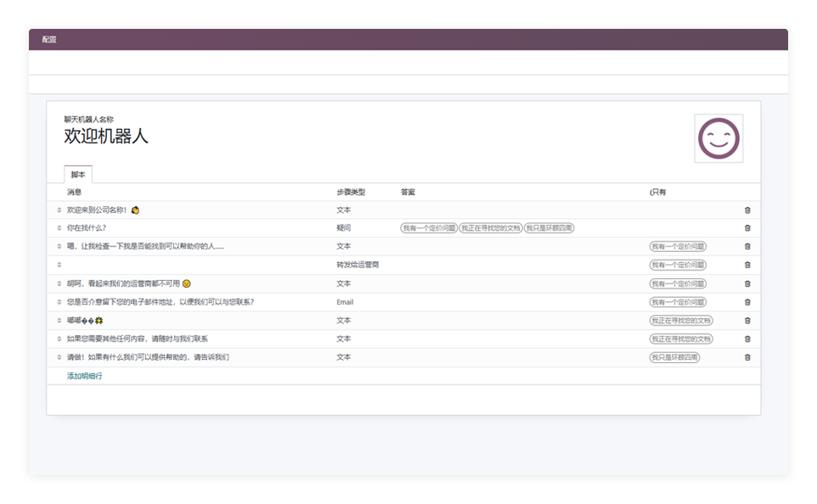This screenshot has height=504, width=817.
Task: Click drag handle of '你在找什么?' row
Action: [59, 228]
